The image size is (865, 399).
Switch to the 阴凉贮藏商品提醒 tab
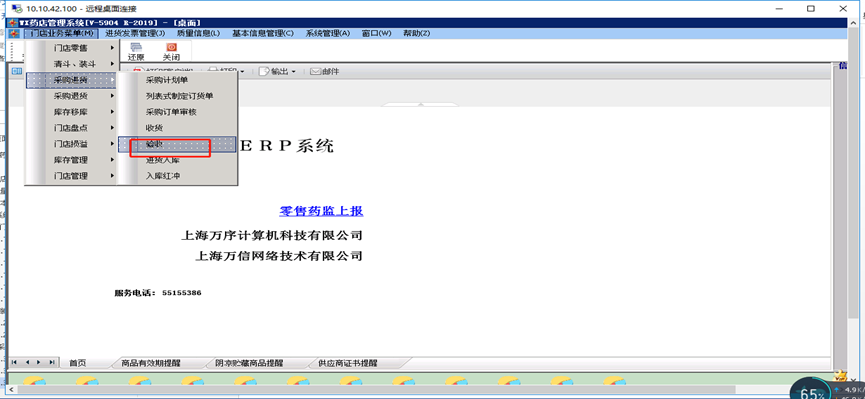coord(249,363)
